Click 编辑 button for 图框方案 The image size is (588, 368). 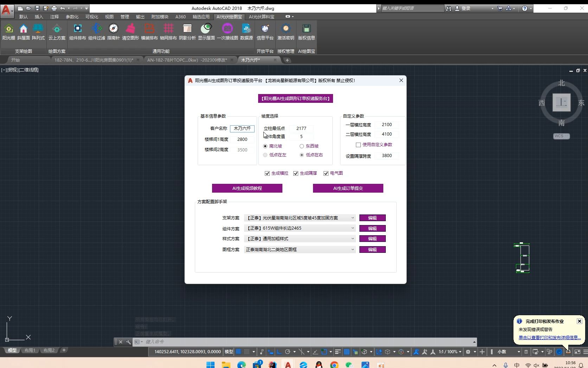pos(372,250)
